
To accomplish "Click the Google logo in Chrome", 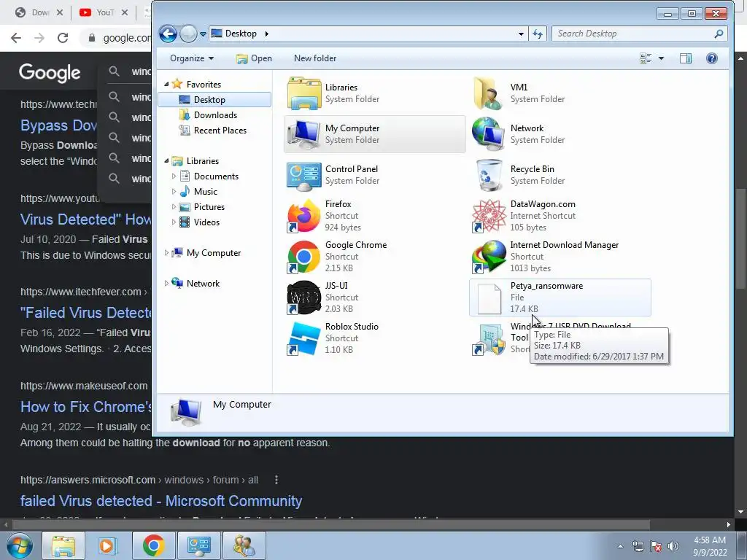I will click(x=50, y=73).
